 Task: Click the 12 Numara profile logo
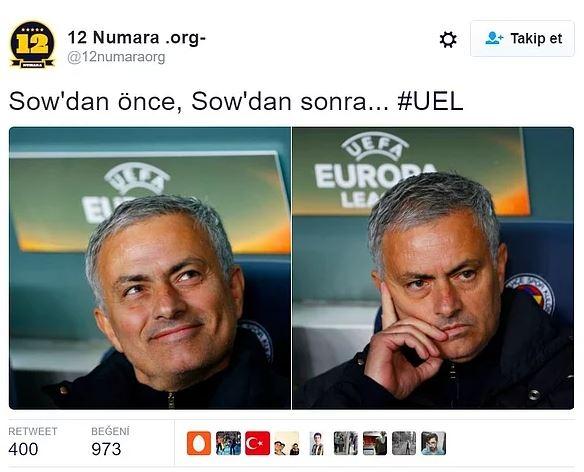32,45
